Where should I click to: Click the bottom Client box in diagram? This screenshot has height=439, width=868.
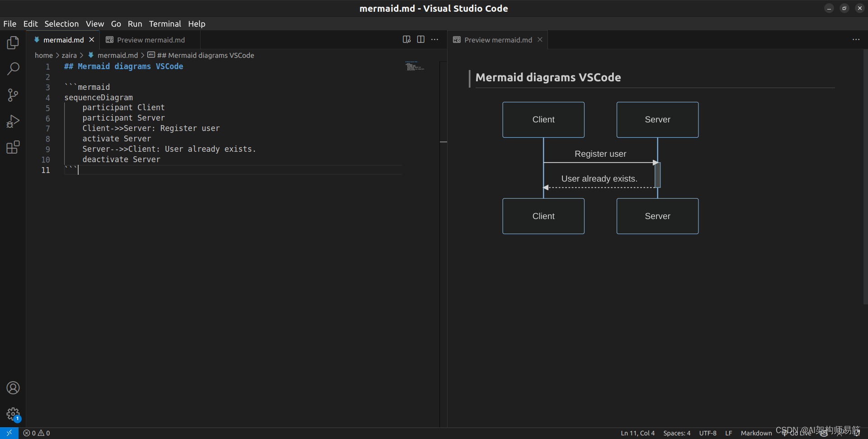[543, 216]
